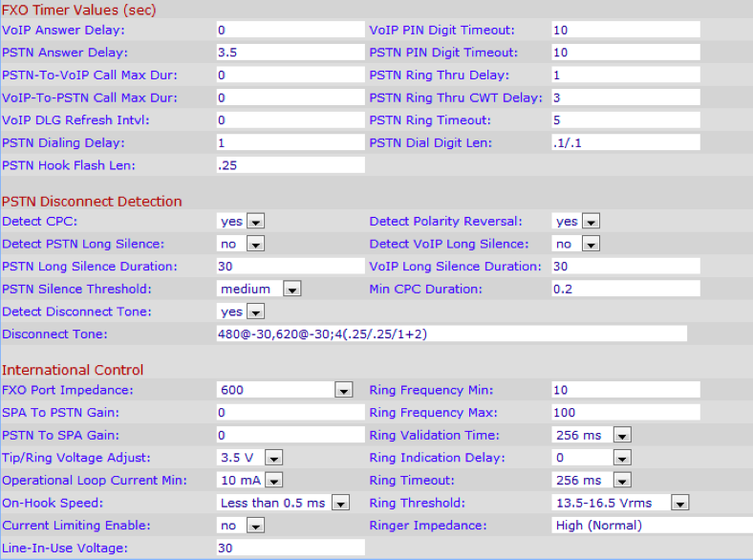Open the Detect Disconnect Tone dropdown

241,312
